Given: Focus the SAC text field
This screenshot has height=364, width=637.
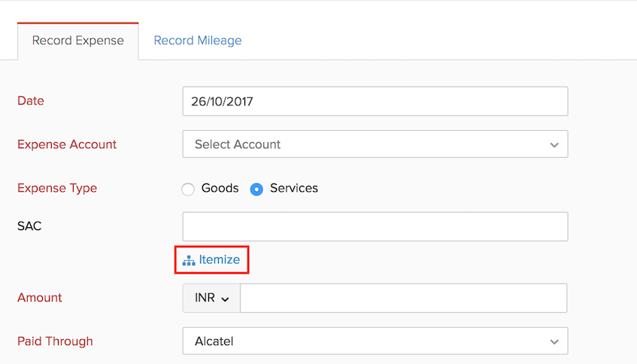Looking at the screenshot, I should point(375,226).
